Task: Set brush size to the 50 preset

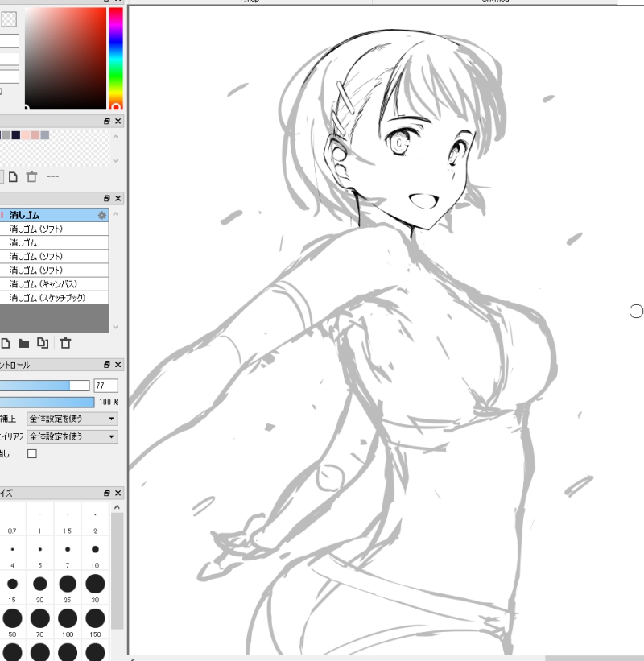Action: pos(12,622)
